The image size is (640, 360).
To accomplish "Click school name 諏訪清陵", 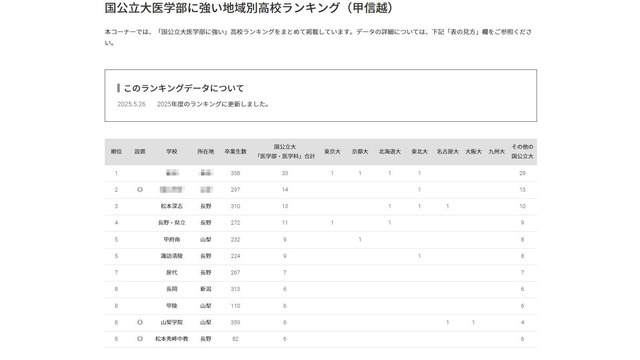I will click(x=172, y=256).
